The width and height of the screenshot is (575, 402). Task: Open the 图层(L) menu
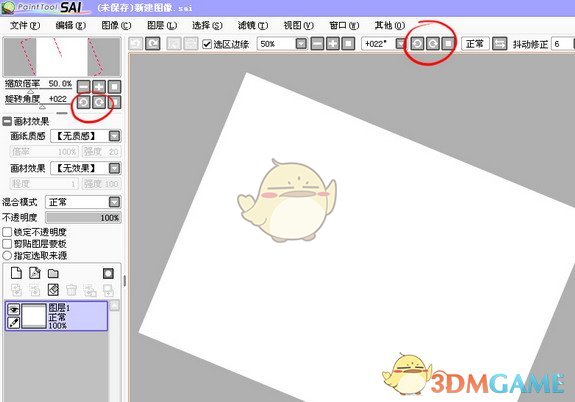click(x=162, y=25)
